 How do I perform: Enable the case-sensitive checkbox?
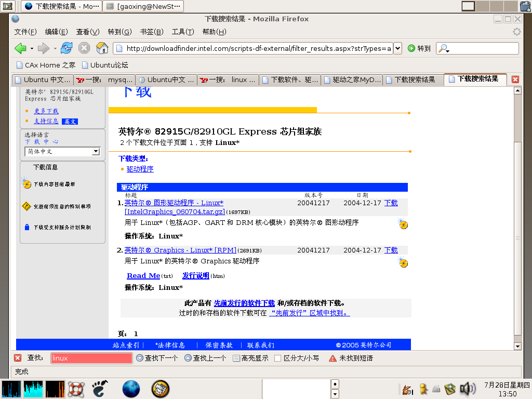(277, 358)
